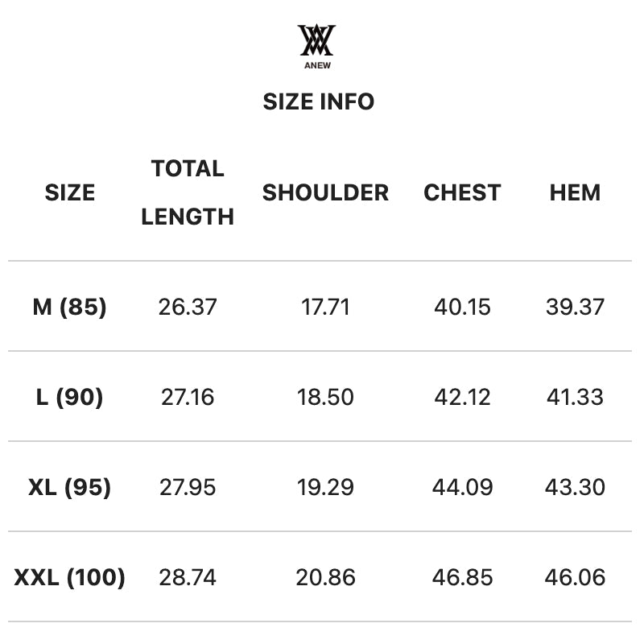644x644 pixels.
Task: Select the HEM column header
Action: (x=575, y=192)
